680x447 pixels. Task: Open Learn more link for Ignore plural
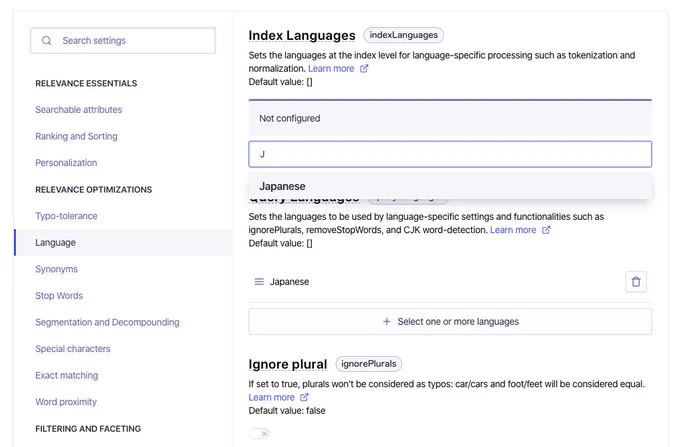coord(271,397)
